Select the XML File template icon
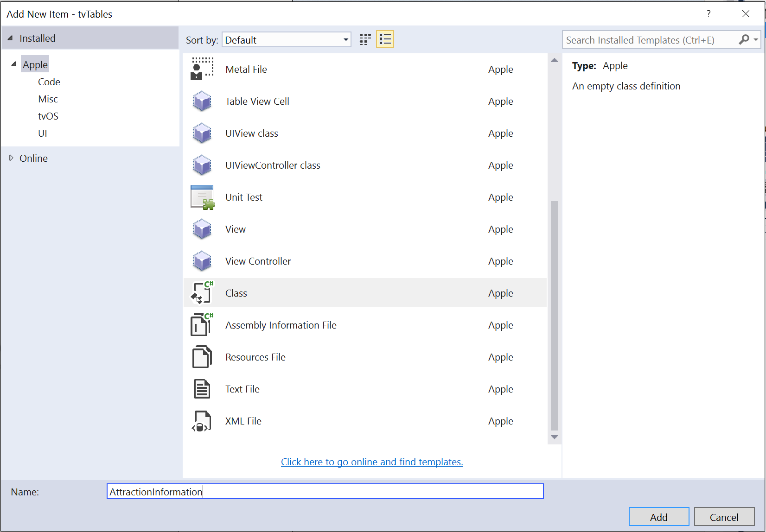The width and height of the screenshot is (766, 532). 201,421
